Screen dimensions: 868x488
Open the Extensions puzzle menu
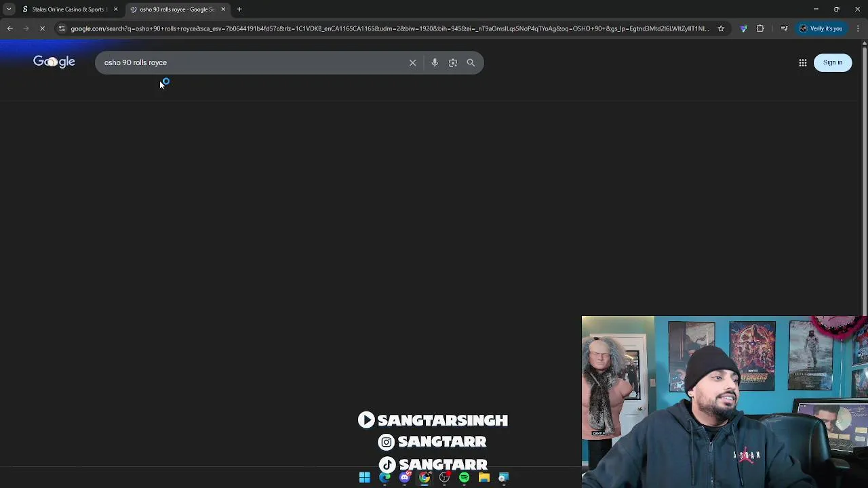pyautogui.click(x=760, y=28)
